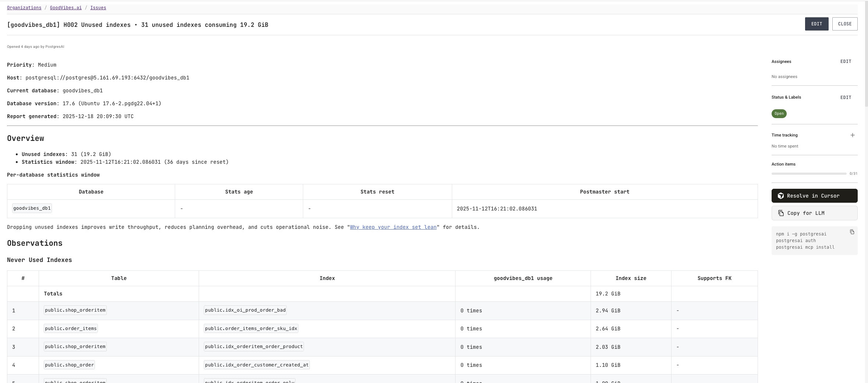The width and height of the screenshot is (868, 383).
Task: Open the GoodVibes.ai breadcrumb link
Action: (65, 7)
